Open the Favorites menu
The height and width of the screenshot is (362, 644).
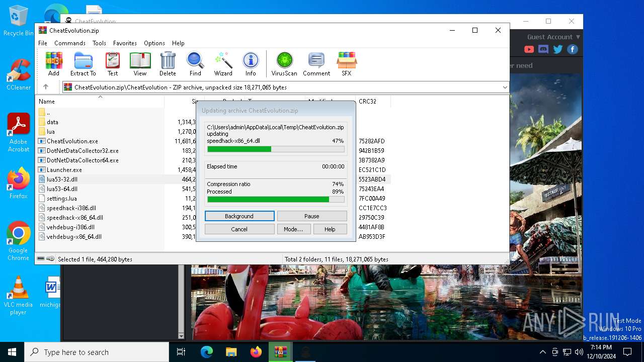click(x=125, y=43)
